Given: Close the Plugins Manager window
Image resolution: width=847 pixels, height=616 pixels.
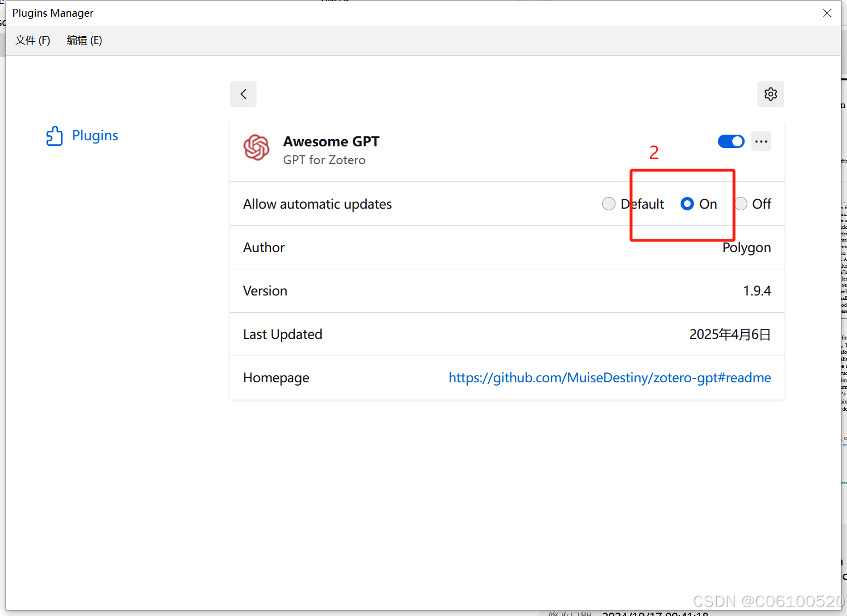Looking at the screenshot, I should 828,13.
